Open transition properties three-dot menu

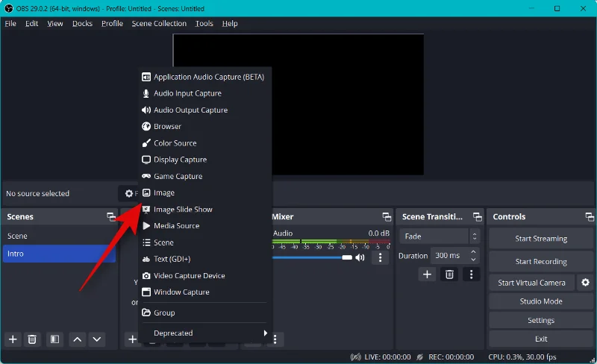click(x=472, y=274)
